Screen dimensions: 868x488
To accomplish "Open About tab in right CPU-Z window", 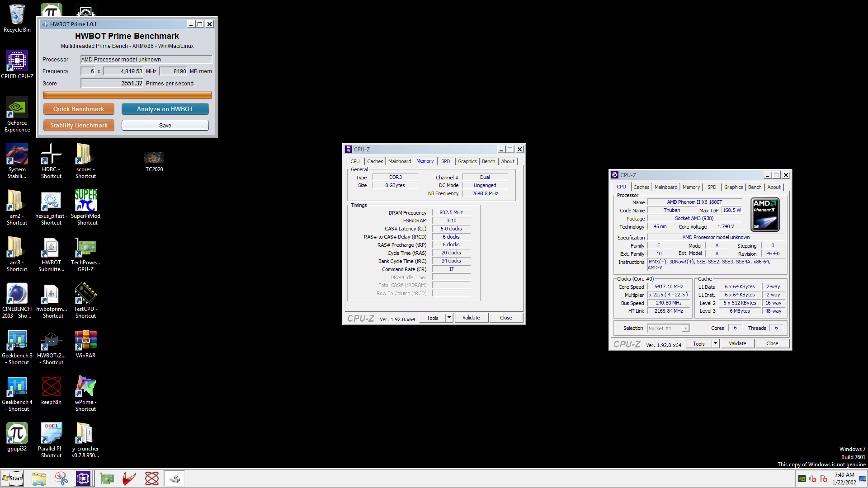I will click(774, 187).
